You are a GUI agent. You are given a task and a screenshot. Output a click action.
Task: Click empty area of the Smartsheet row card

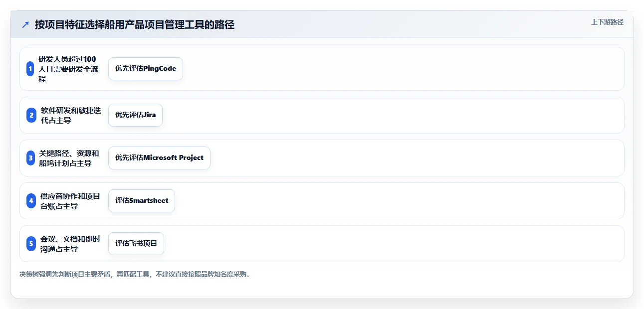[x=399, y=201]
